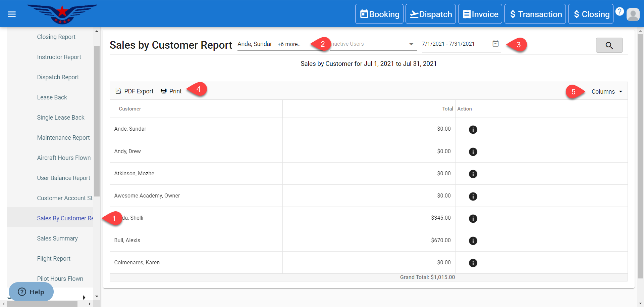The image size is (644, 307).
Task: Click the search magnifier button
Action: (609, 45)
